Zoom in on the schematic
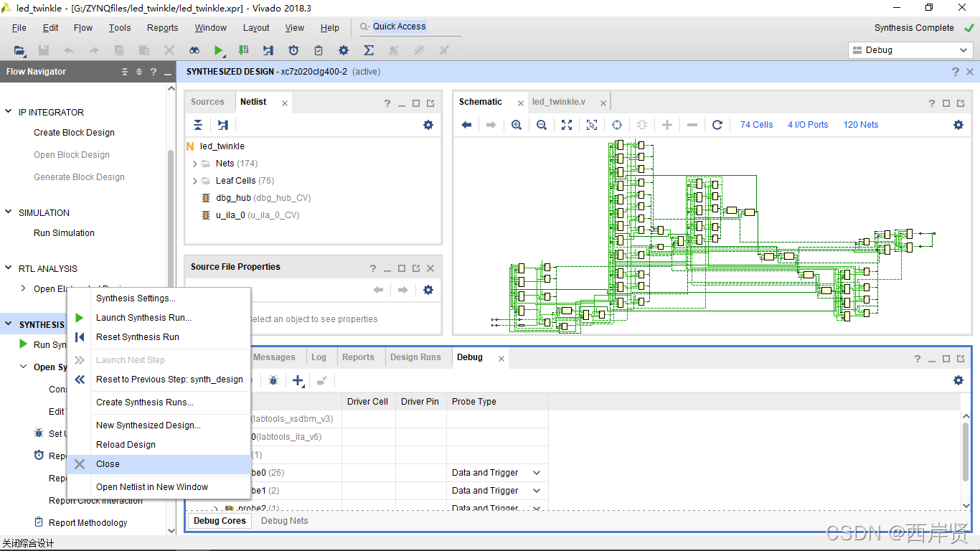 [517, 125]
